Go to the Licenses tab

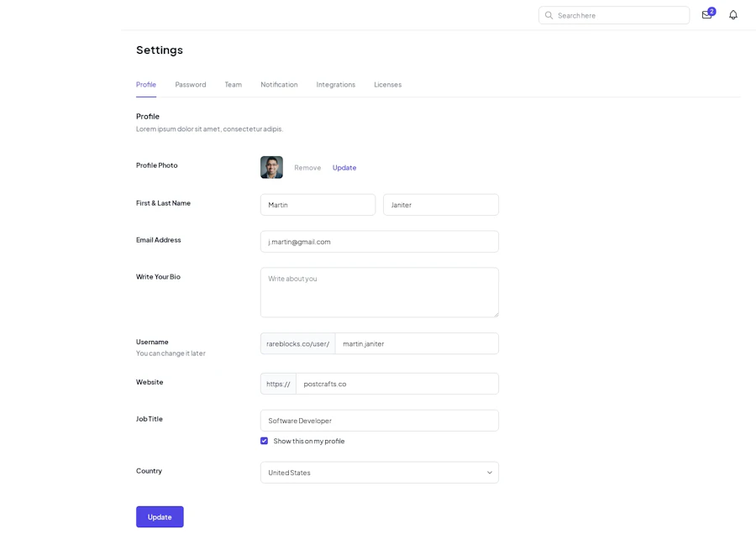point(387,85)
